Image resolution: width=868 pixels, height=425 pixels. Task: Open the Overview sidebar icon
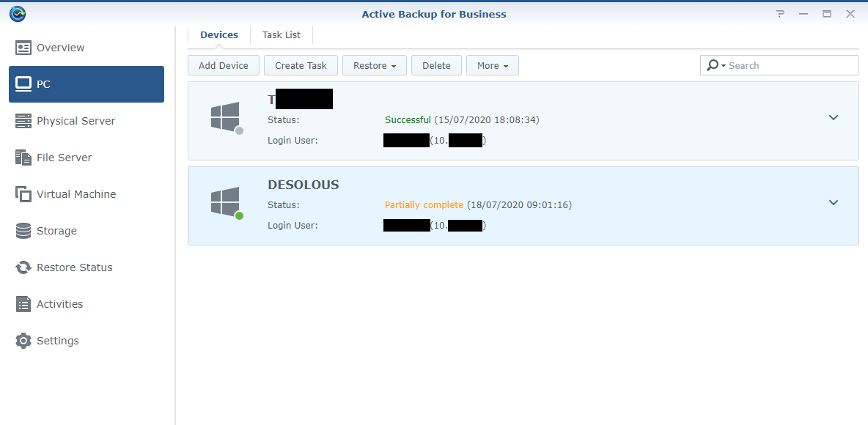click(23, 48)
